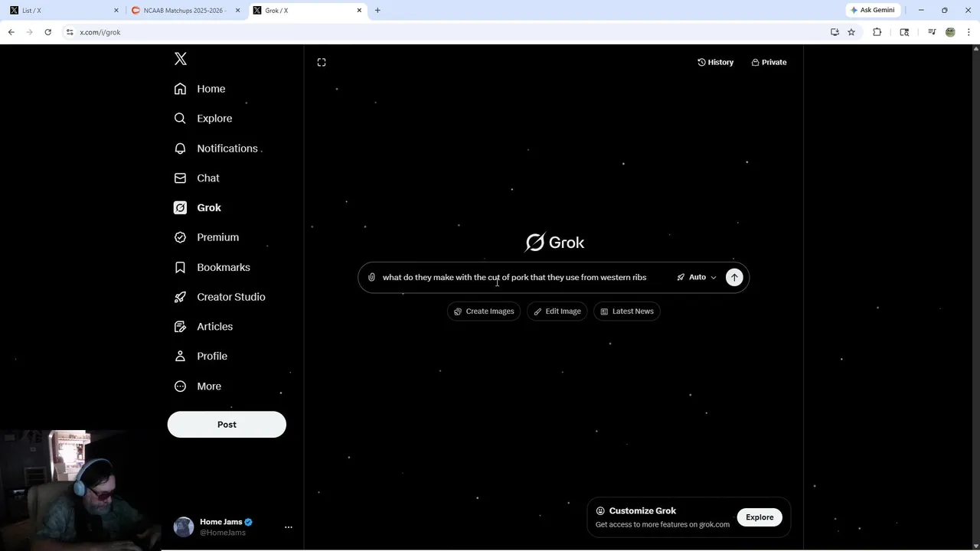Open a new browser tab
This screenshot has height=551, width=980.
click(377, 11)
